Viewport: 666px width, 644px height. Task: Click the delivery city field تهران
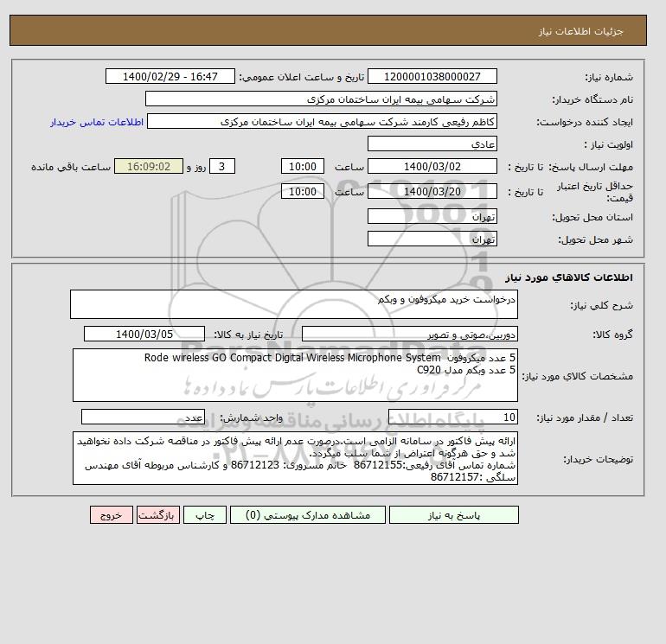(x=432, y=239)
